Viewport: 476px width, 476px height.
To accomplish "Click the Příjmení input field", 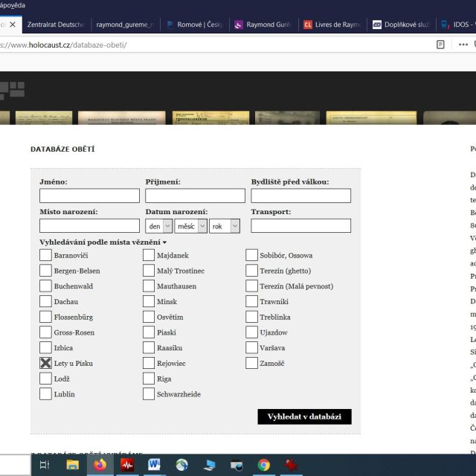I will click(195, 196).
